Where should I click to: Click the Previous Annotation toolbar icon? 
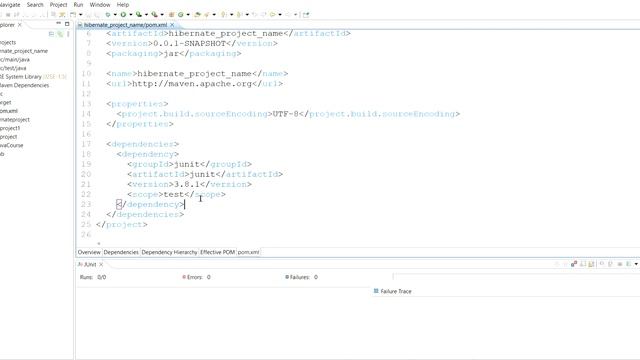(x=239, y=14)
